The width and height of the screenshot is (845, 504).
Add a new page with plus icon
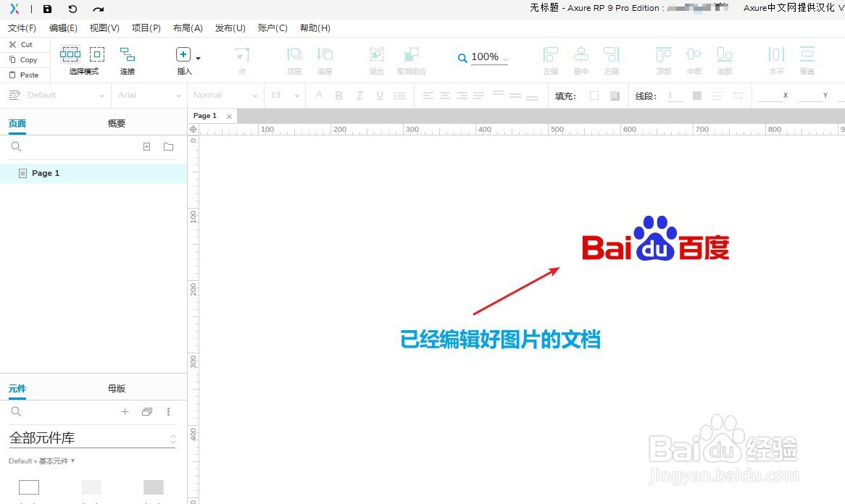click(x=146, y=146)
